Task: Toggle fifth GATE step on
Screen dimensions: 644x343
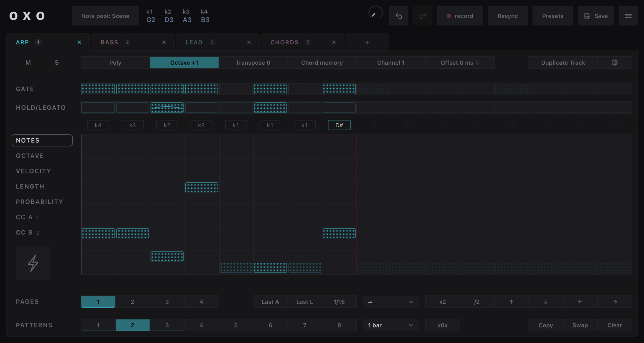Action: point(236,89)
